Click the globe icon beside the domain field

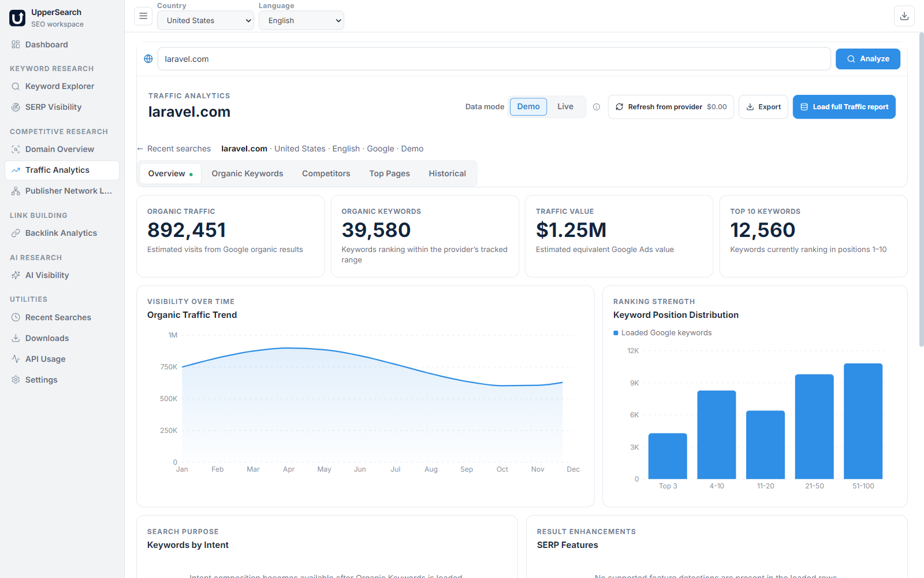coord(148,59)
